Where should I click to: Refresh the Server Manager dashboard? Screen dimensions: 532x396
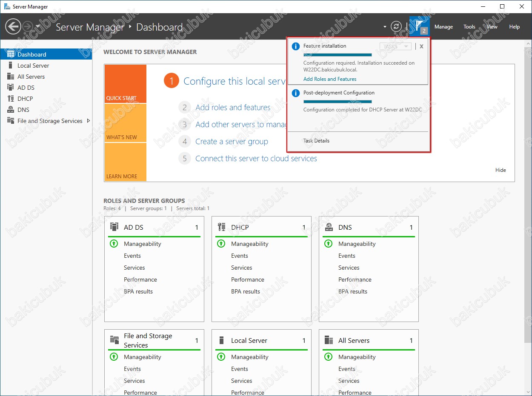396,26
